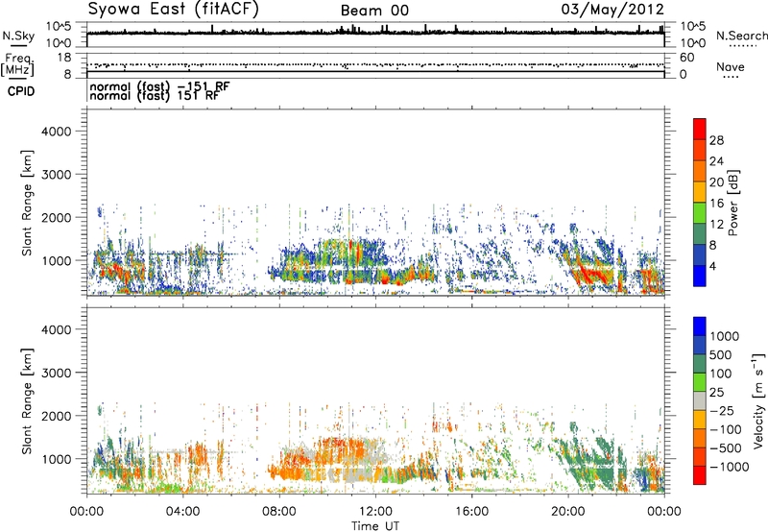Viewport: 768px width, 532px height.
Task: Click the "1000" range tick of velocity panel
Action: 57,459
